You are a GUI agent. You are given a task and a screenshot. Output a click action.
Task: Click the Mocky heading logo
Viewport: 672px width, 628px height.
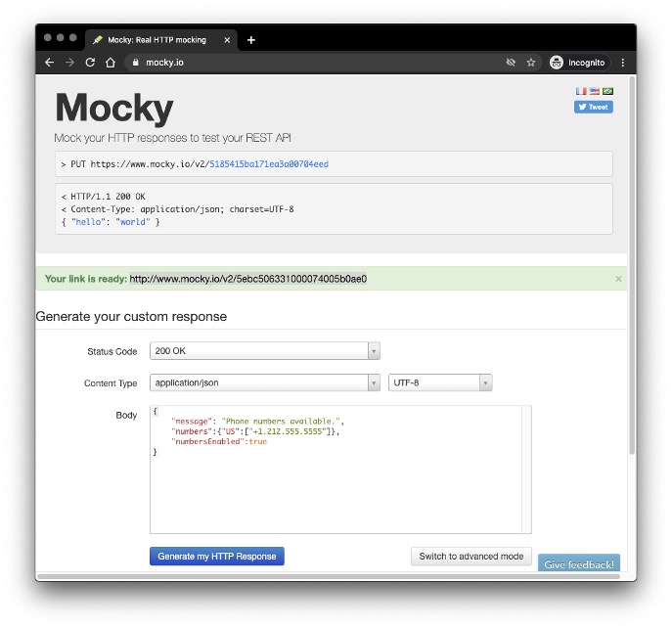pos(114,108)
